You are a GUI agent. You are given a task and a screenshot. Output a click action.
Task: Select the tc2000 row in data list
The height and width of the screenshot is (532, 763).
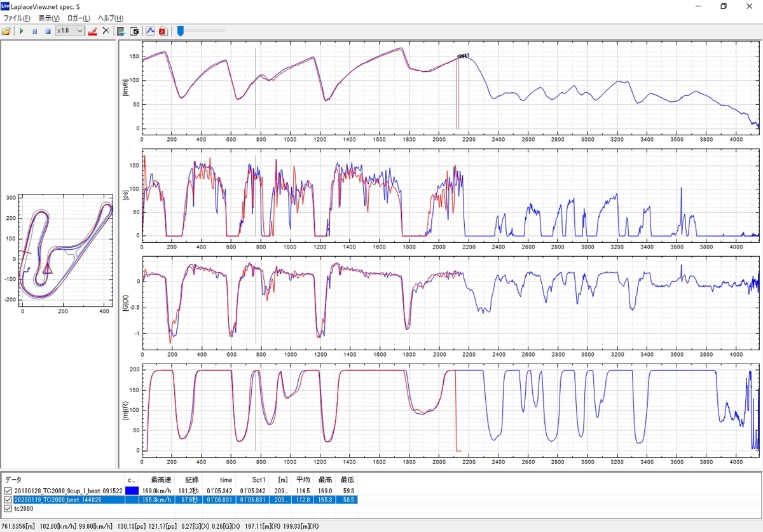pyautogui.click(x=180, y=508)
